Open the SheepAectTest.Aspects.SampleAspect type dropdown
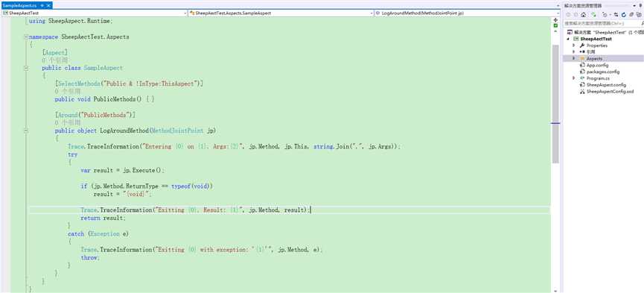This screenshot has width=644, height=293. coord(281,13)
